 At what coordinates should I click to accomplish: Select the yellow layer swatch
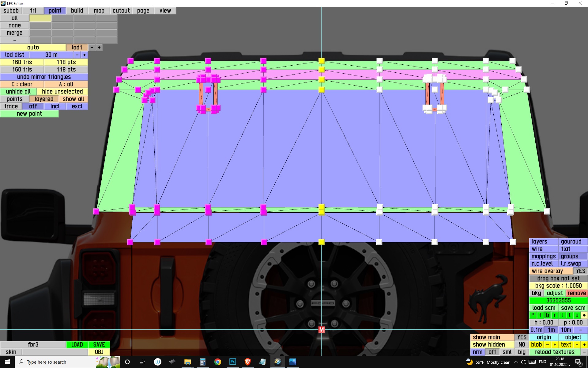[40, 18]
